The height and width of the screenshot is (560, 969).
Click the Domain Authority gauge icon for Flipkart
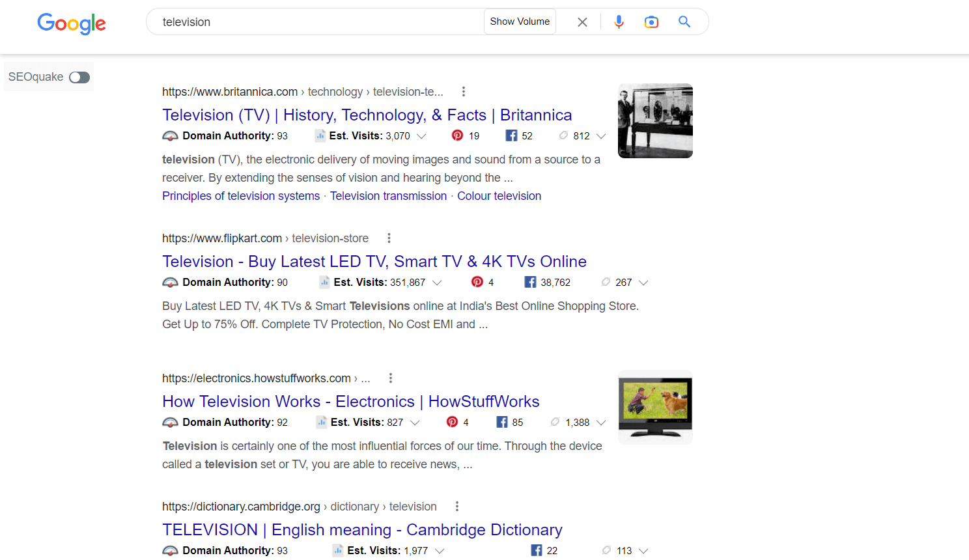pos(170,283)
